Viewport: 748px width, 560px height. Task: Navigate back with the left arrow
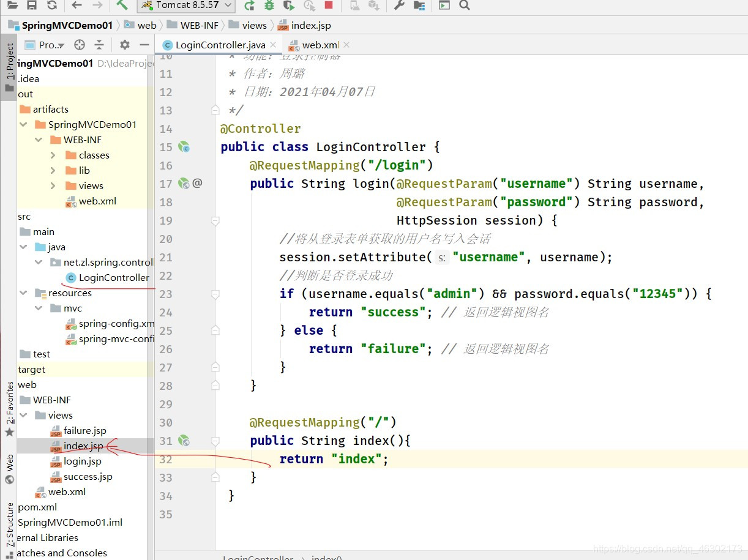(77, 6)
